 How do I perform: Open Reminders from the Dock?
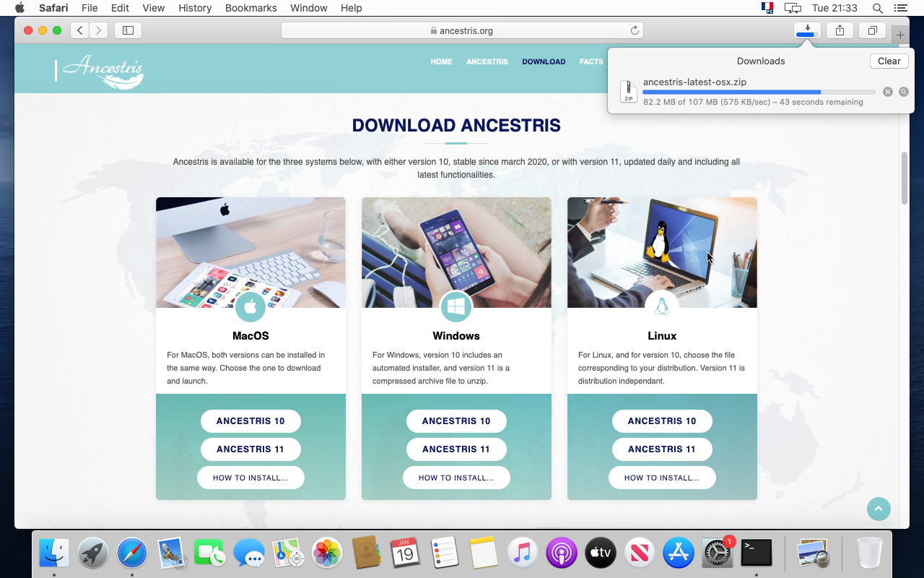(444, 553)
